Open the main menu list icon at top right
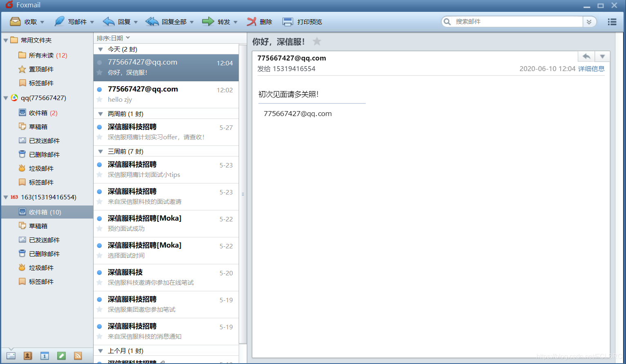The width and height of the screenshot is (626, 364). (x=612, y=22)
